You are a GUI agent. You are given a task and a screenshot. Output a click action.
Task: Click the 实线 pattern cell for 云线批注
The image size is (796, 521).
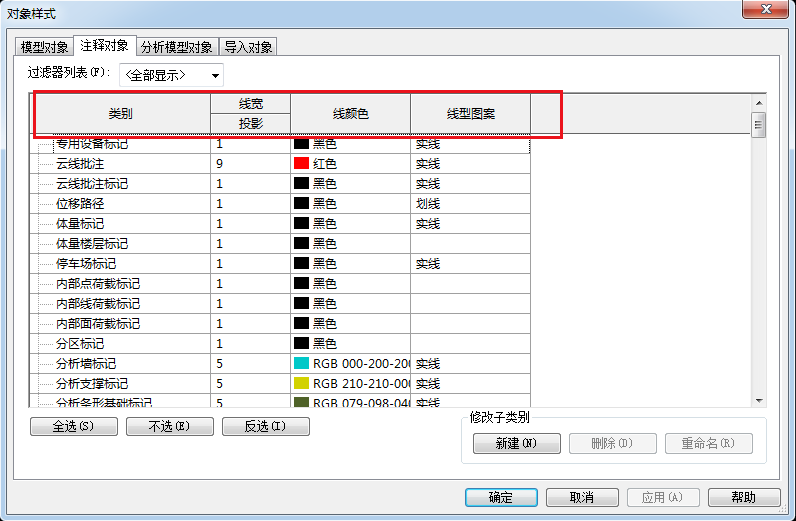pos(471,164)
